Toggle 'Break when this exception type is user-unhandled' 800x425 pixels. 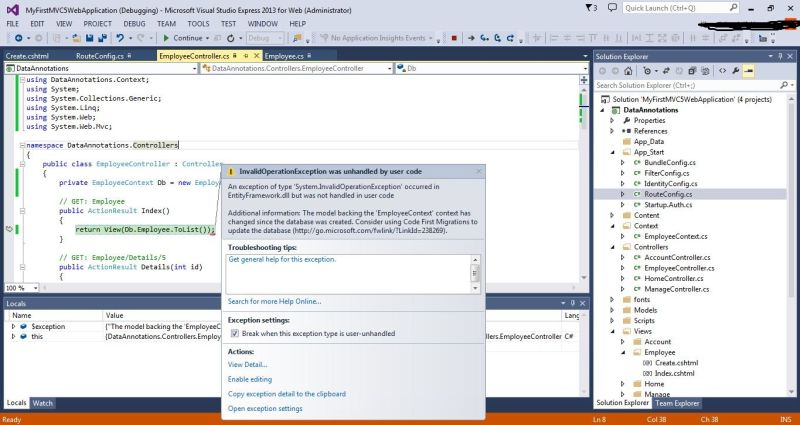235,333
